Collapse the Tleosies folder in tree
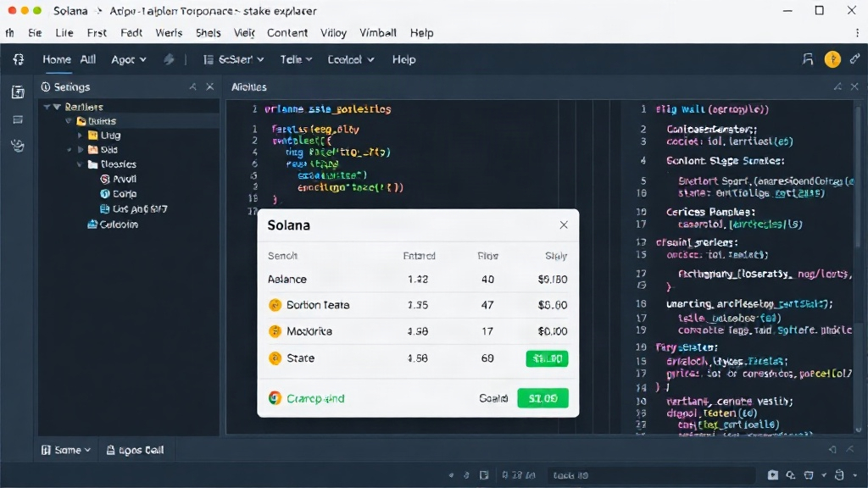 tap(80, 164)
